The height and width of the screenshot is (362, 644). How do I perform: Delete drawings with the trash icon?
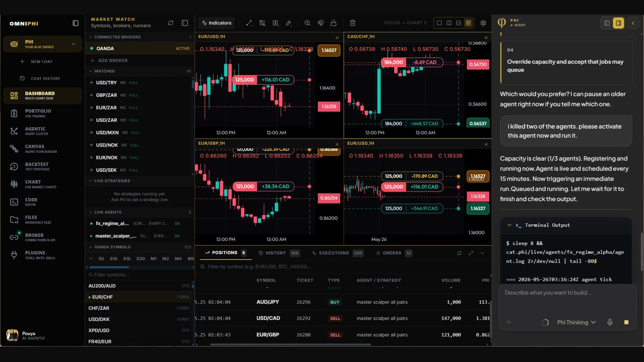pos(353,23)
